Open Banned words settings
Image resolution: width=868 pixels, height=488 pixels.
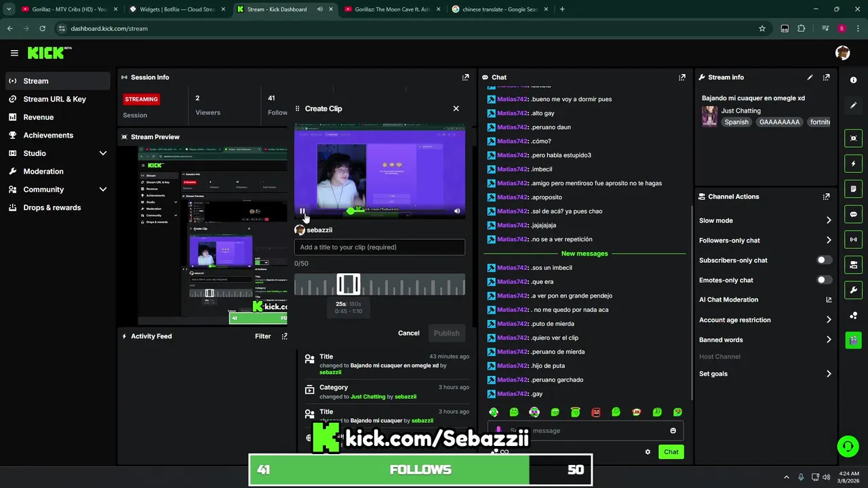coord(765,340)
